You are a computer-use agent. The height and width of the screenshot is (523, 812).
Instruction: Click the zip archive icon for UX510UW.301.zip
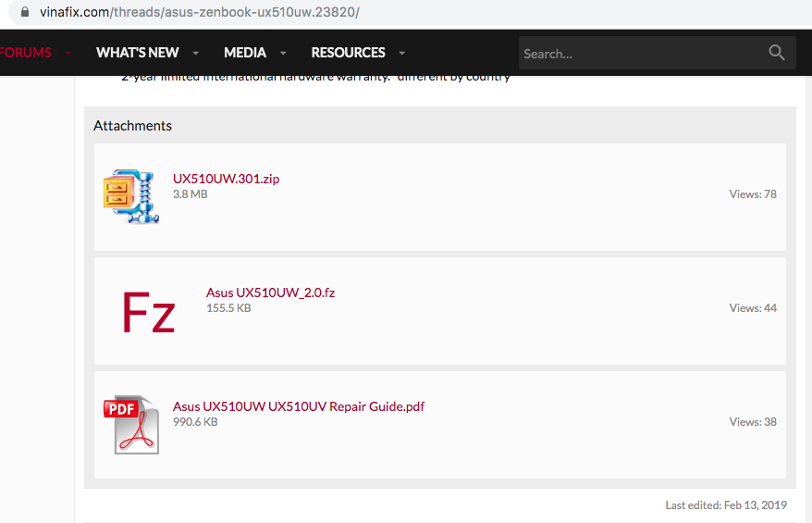point(131,196)
